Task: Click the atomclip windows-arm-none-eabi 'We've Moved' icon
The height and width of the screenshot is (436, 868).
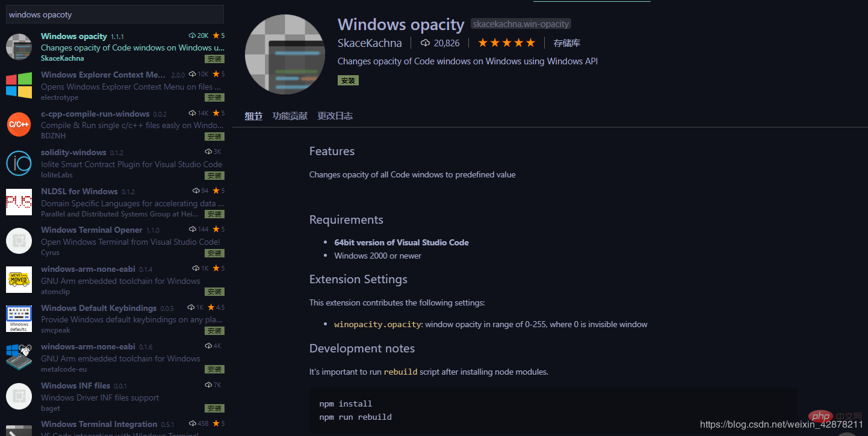Action: click(19, 280)
